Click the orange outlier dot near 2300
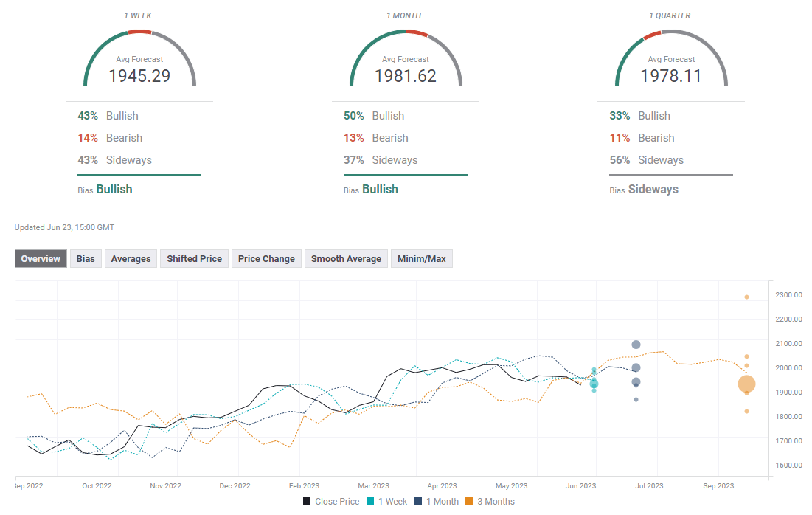This screenshot has width=812, height=515. [x=746, y=297]
